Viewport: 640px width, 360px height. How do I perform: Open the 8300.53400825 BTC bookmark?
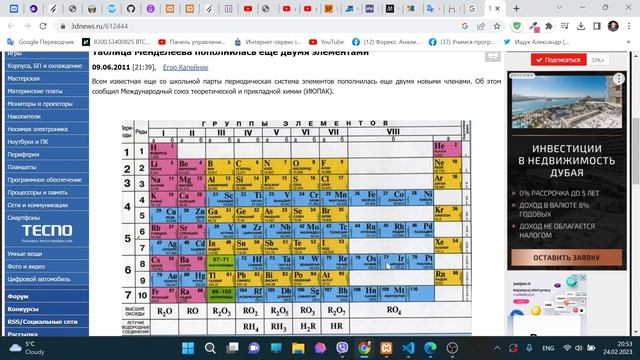(116, 42)
